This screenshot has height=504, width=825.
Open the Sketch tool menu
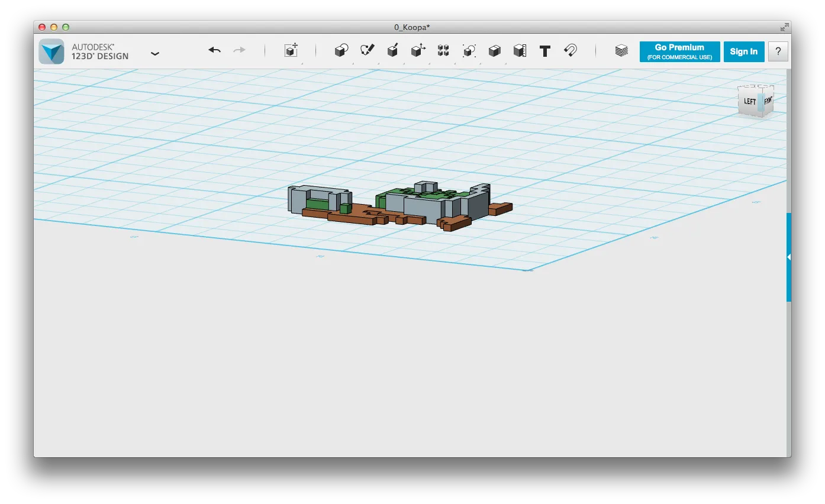368,50
